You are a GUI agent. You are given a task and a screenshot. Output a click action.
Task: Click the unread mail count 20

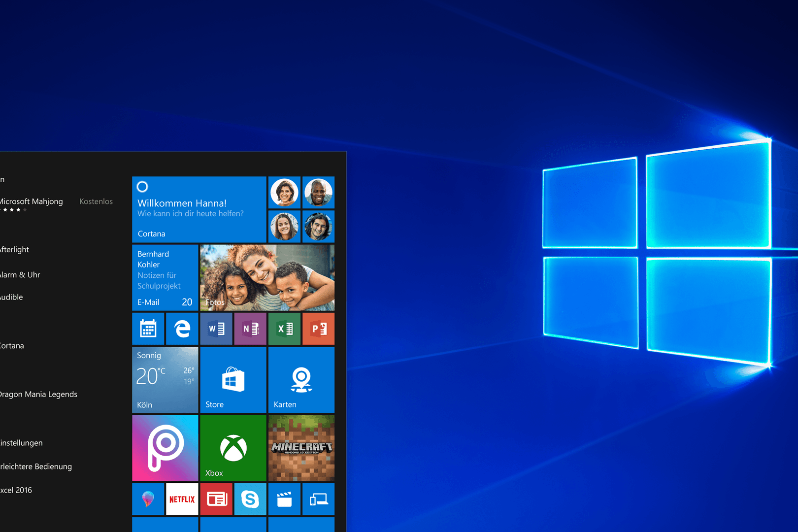(187, 302)
